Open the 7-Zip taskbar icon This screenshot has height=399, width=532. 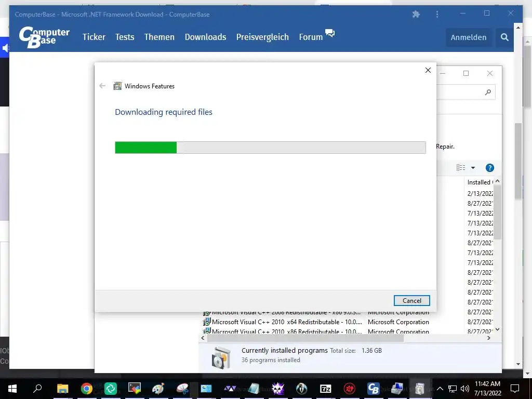coord(325,389)
